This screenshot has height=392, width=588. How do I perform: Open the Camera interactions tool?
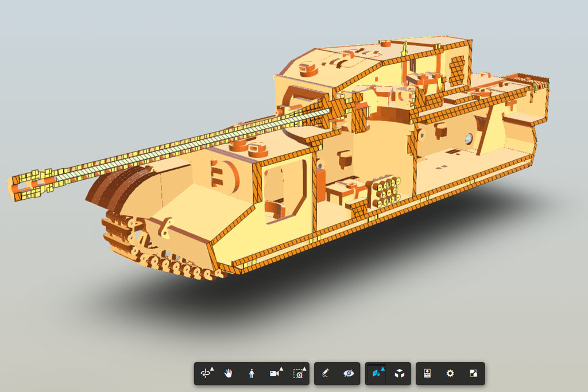[x=276, y=373]
